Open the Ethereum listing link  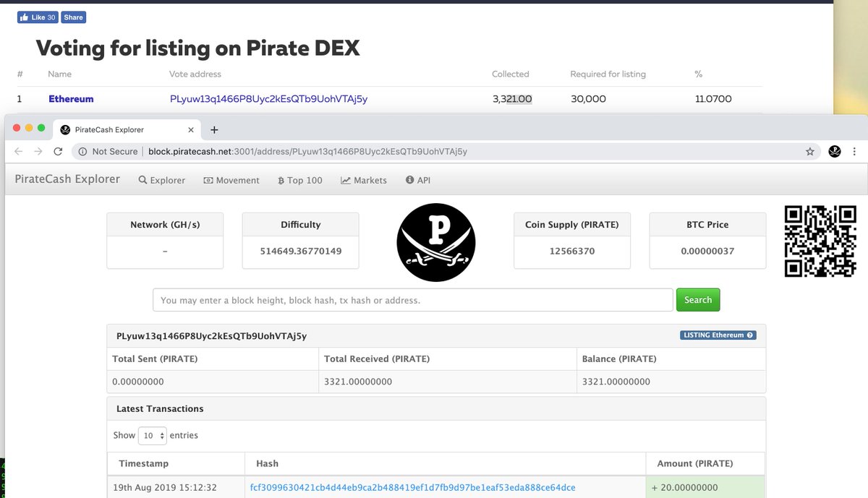[x=71, y=99]
